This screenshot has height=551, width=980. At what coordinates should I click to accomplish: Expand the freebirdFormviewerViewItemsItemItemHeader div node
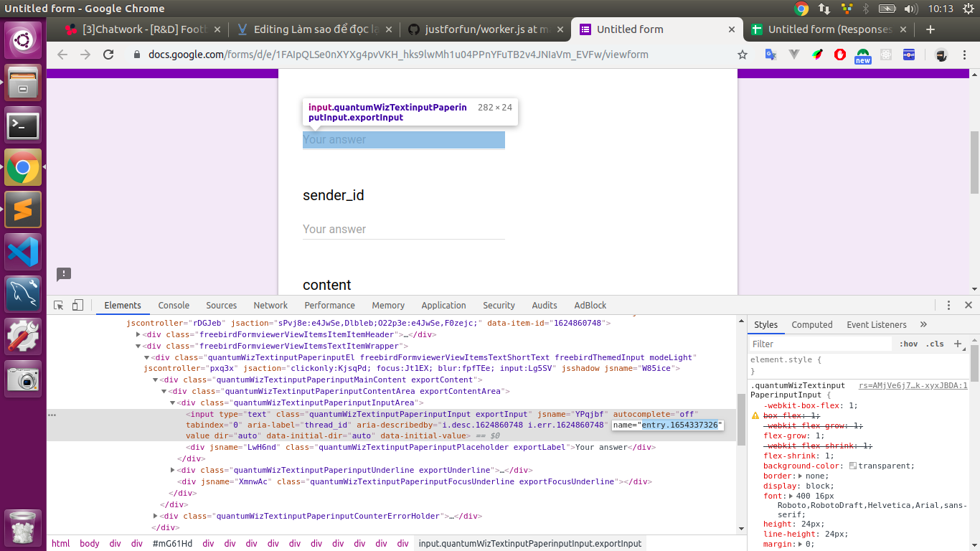coord(138,334)
